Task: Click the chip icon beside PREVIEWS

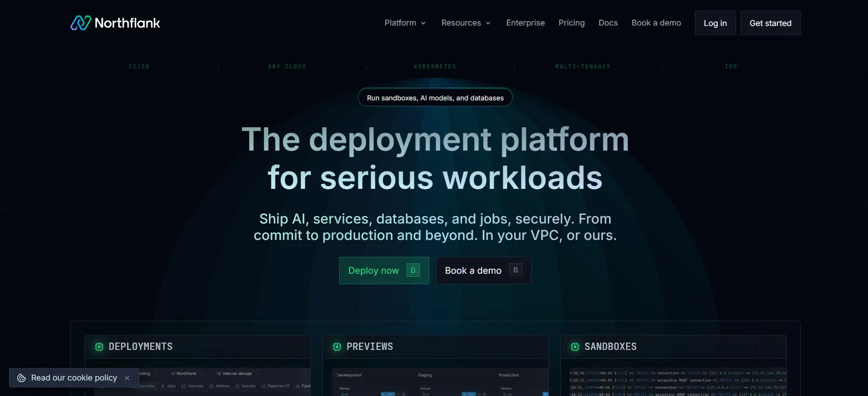Action: pyautogui.click(x=337, y=347)
